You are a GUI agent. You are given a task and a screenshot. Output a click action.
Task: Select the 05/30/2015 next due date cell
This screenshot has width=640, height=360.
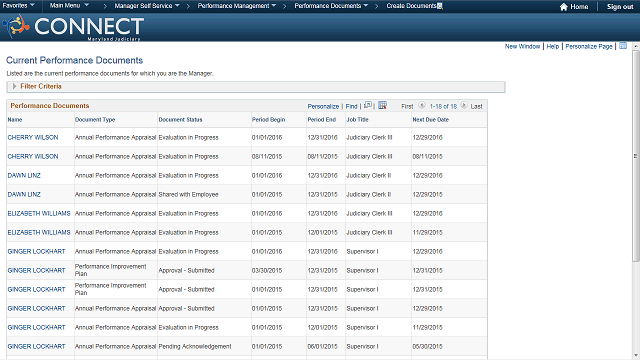(427, 346)
